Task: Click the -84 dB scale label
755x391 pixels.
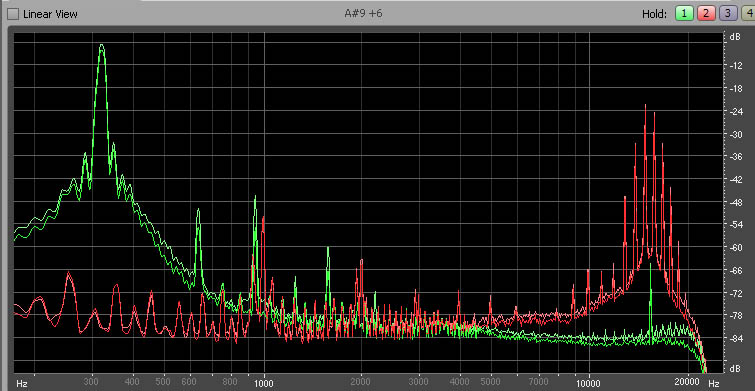Action: (x=735, y=339)
